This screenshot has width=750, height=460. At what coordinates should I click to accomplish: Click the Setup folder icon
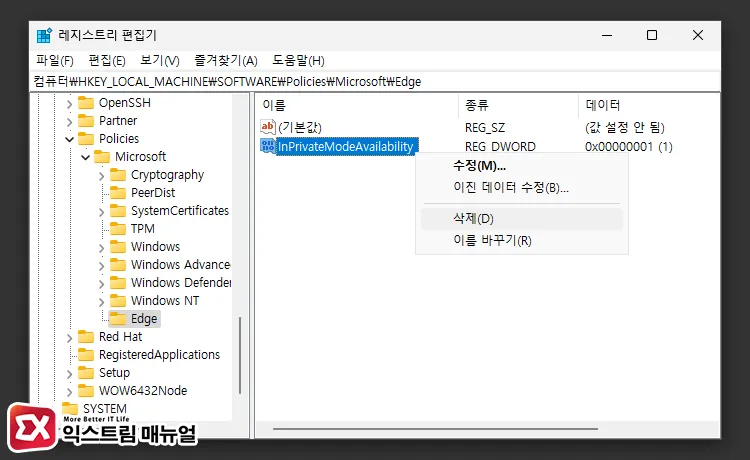click(x=86, y=373)
